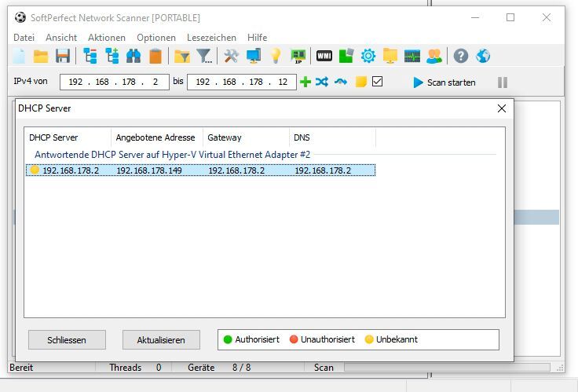This screenshot has height=392, width=578.
Task: Click the collapse tree toolbar icon
Action: (x=90, y=56)
